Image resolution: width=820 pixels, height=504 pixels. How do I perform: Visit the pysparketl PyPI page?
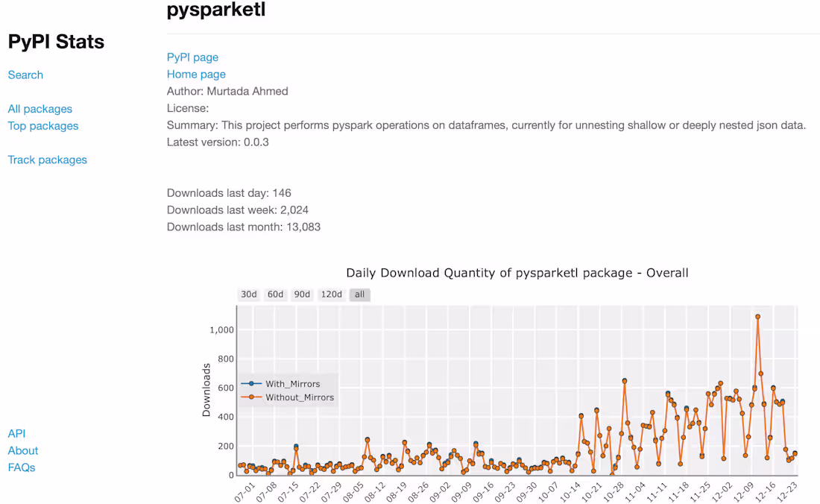(x=192, y=57)
